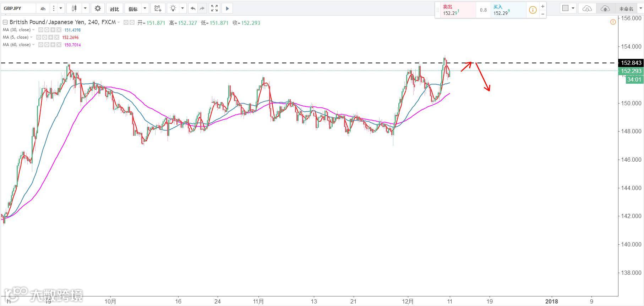Image resolution: width=644 pixels, height=306 pixels.
Task: Click the 34:01 bar countdown label
Action: pos(634,79)
